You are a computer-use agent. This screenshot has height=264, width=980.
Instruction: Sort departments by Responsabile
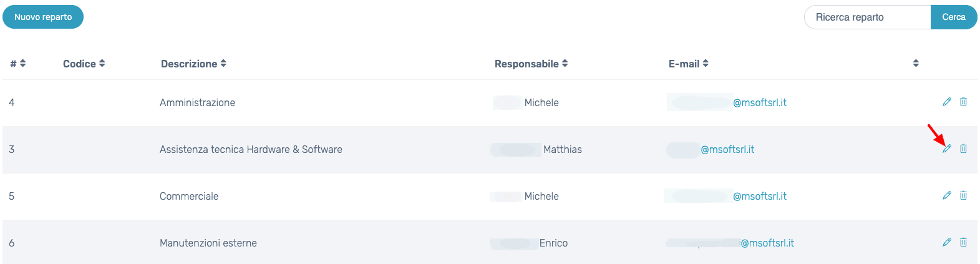click(531, 64)
